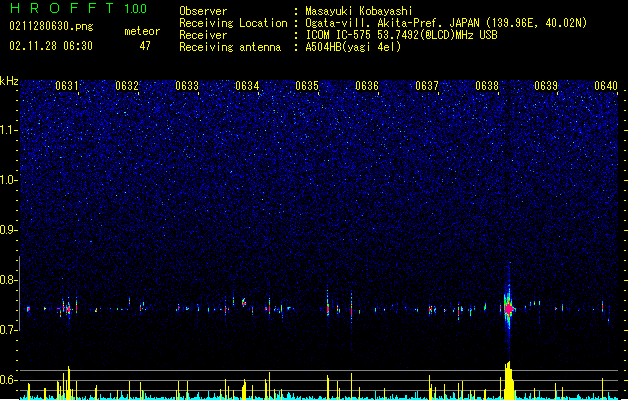Click the Receiver label
The width and height of the screenshot is (629, 400).
pos(203,35)
